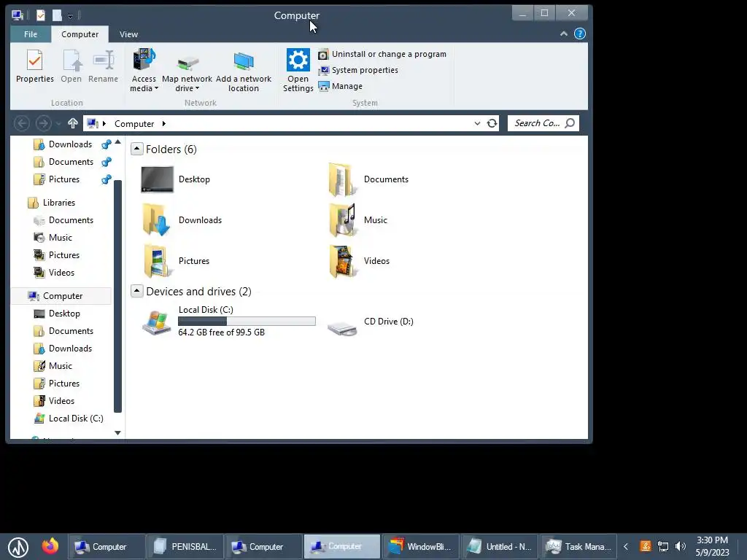The width and height of the screenshot is (747, 560).
Task: Open the File tab
Action: 31,34
